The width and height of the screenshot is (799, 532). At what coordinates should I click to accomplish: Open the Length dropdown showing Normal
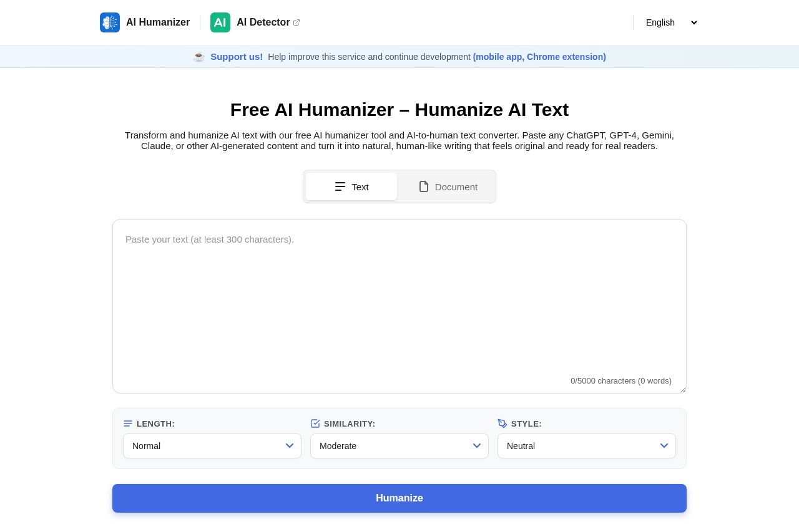(x=212, y=446)
